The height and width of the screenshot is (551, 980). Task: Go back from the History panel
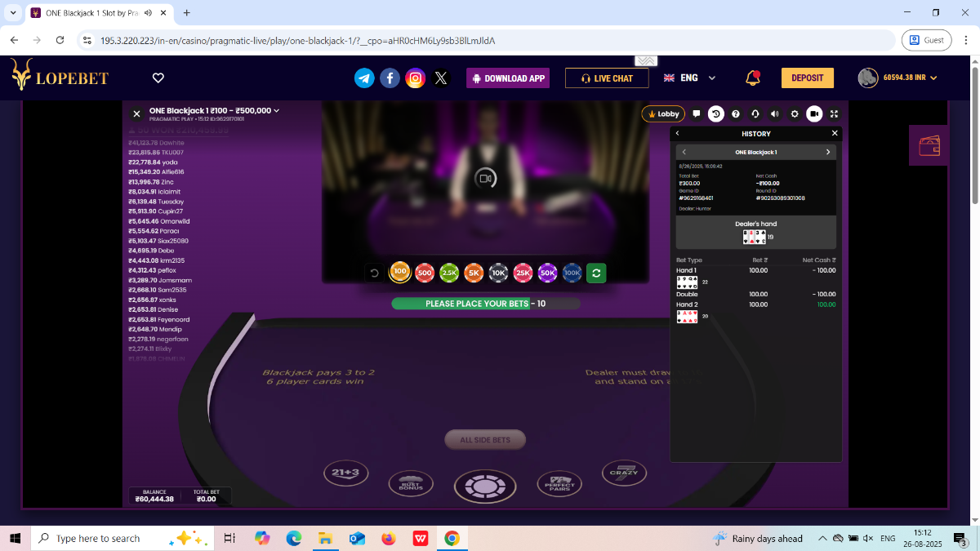tap(677, 133)
